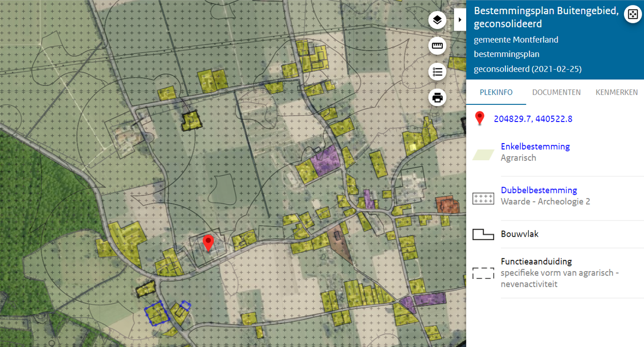Image resolution: width=644 pixels, height=347 pixels.
Task: Click the Bouwvlak outline legend symbol
Action: click(x=483, y=234)
